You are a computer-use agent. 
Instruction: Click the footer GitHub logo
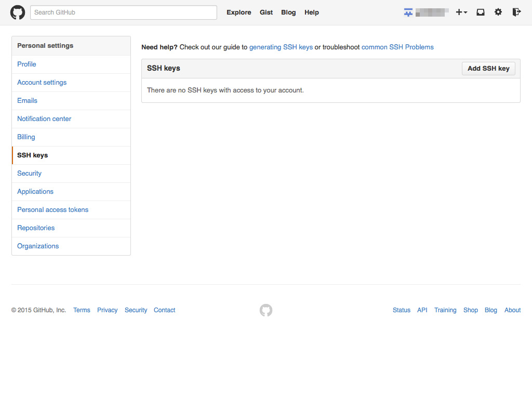tap(266, 310)
